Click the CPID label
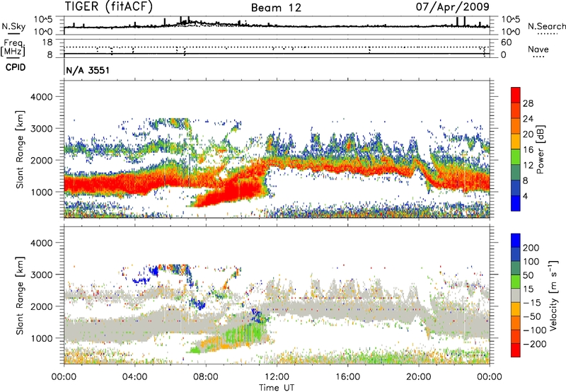 pyautogui.click(x=16, y=67)
